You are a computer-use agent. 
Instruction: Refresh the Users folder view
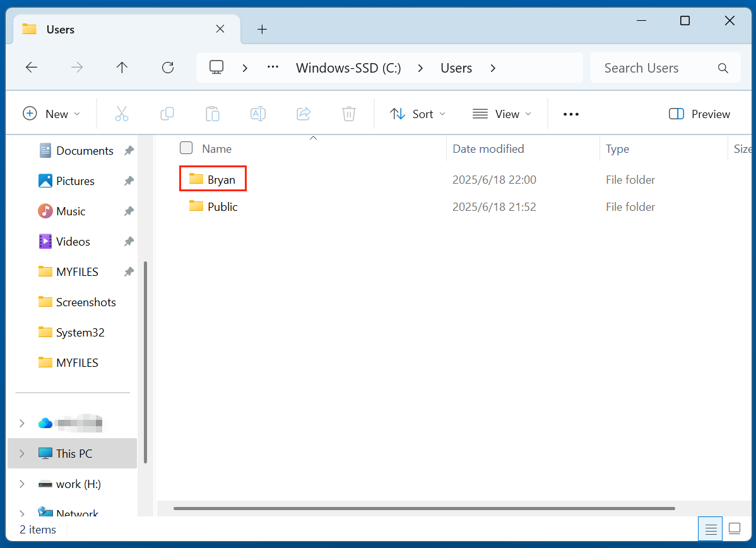pyautogui.click(x=167, y=68)
